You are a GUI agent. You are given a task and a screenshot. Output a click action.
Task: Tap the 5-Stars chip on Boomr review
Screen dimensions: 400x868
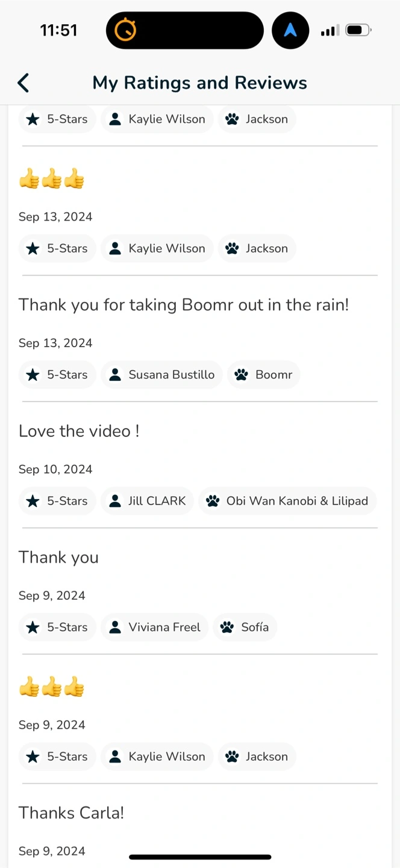tap(57, 375)
